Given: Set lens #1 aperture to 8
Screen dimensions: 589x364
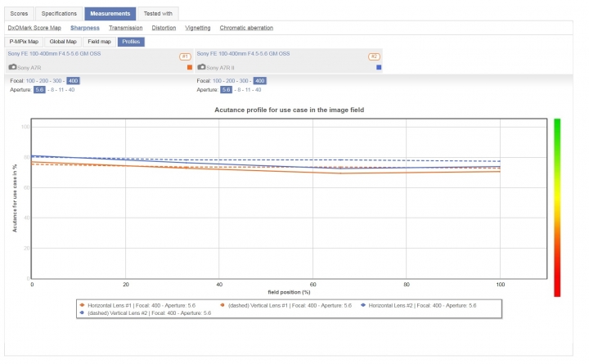Looking at the screenshot, I should pyautogui.click(x=52, y=90).
